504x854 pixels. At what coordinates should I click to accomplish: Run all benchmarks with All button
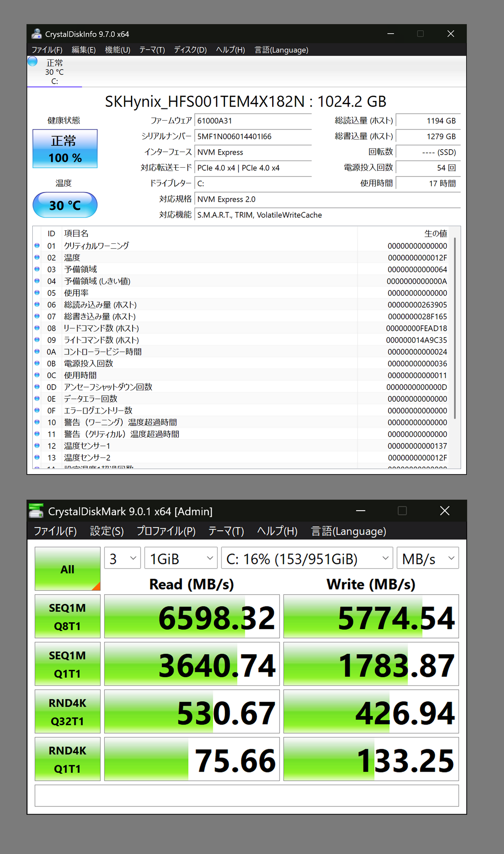[x=68, y=569]
